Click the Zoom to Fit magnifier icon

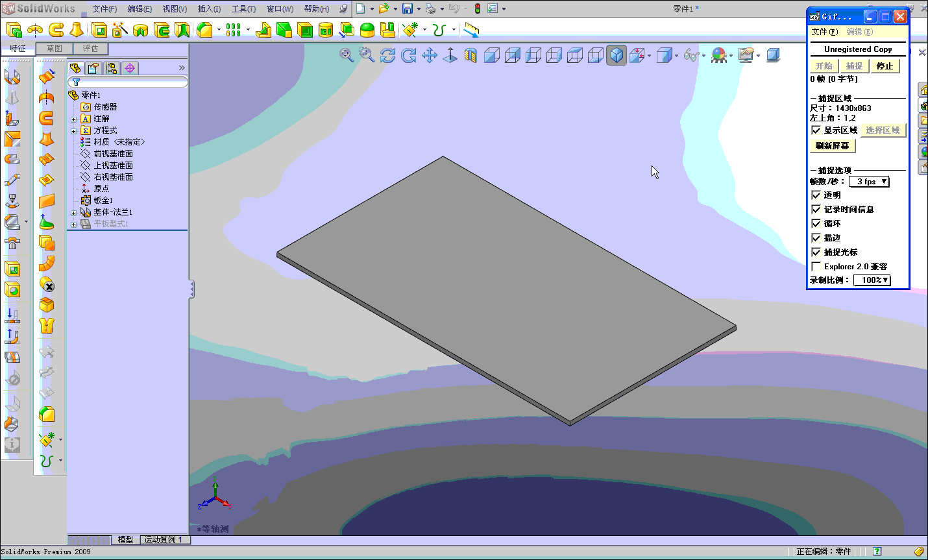tap(347, 55)
